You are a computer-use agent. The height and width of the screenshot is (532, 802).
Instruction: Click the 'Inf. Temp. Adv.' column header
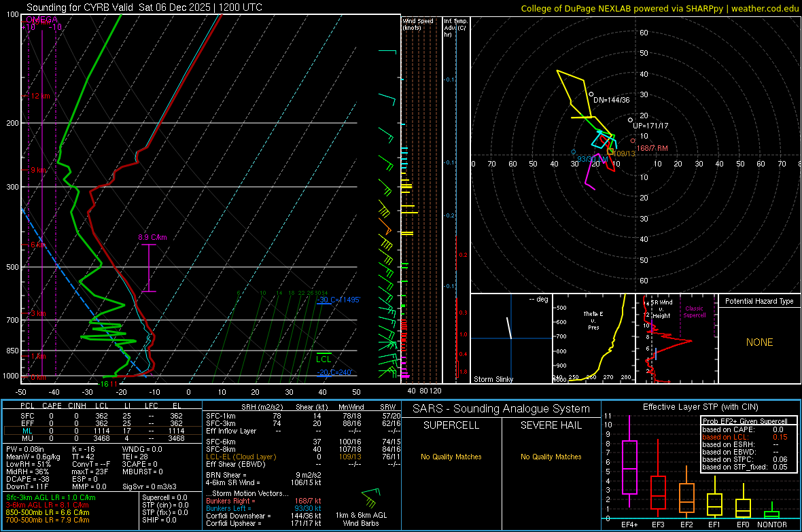pos(455,28)
